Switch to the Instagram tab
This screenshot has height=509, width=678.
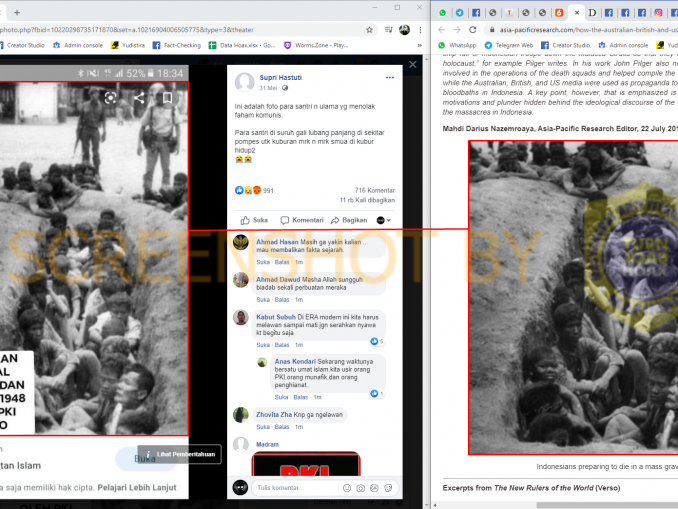pyautogui.click(x=658, y=13)
